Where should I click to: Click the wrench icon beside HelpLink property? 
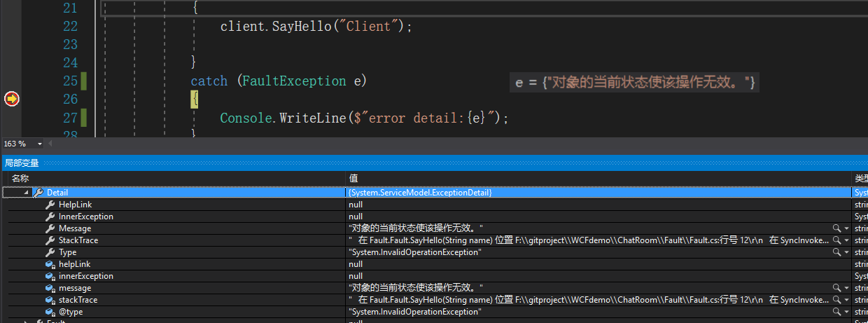[x=50, y=205]
